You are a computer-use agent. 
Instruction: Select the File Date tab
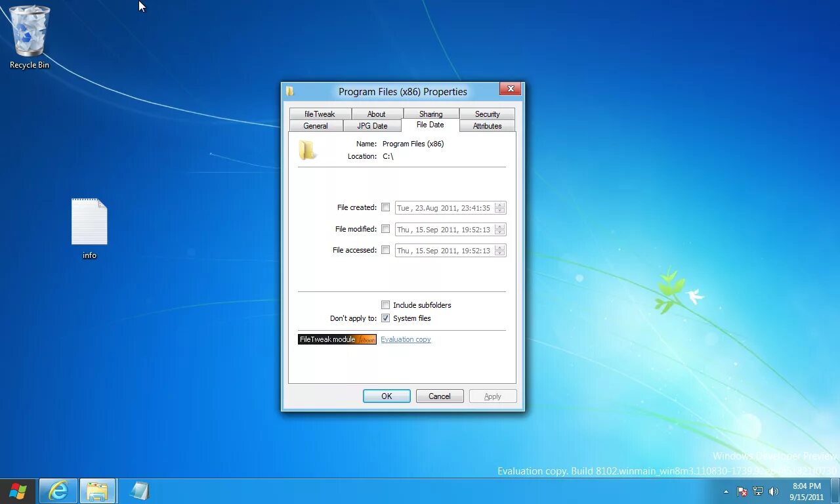[430, 125]
